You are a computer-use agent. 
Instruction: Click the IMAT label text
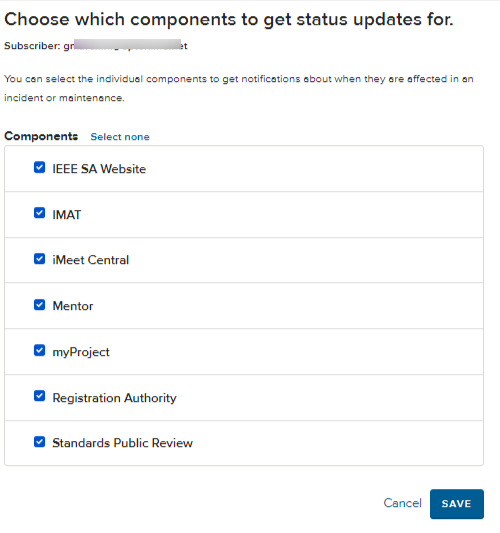coord(67,215)
